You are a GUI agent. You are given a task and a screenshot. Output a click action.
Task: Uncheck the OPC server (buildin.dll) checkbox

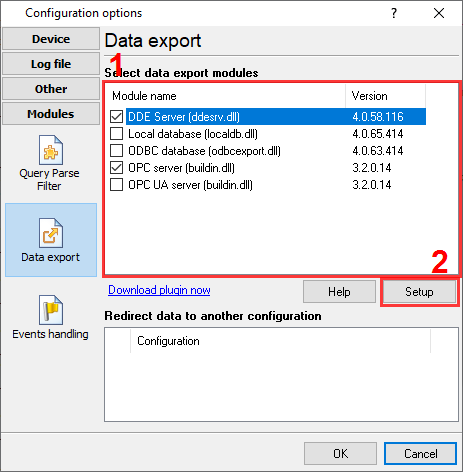coord(116,168)
